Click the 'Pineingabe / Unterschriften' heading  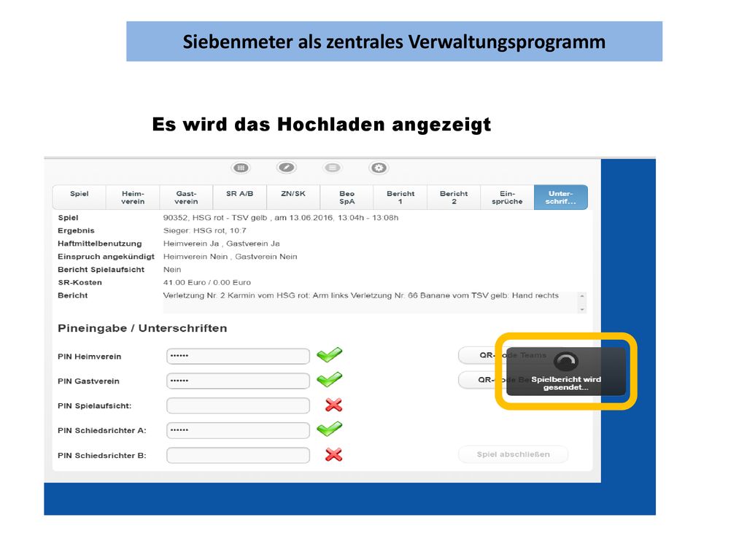[142, 328]
